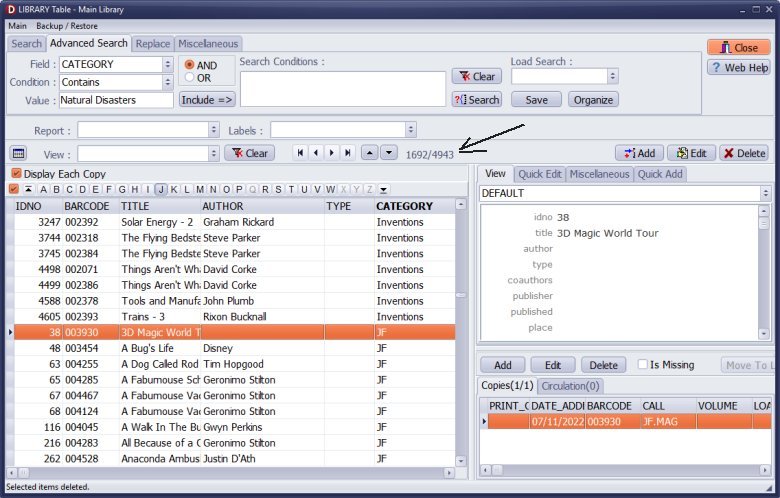Switch to the Search tab
Viewport: 780px width, 498px height.
[26, 44]
